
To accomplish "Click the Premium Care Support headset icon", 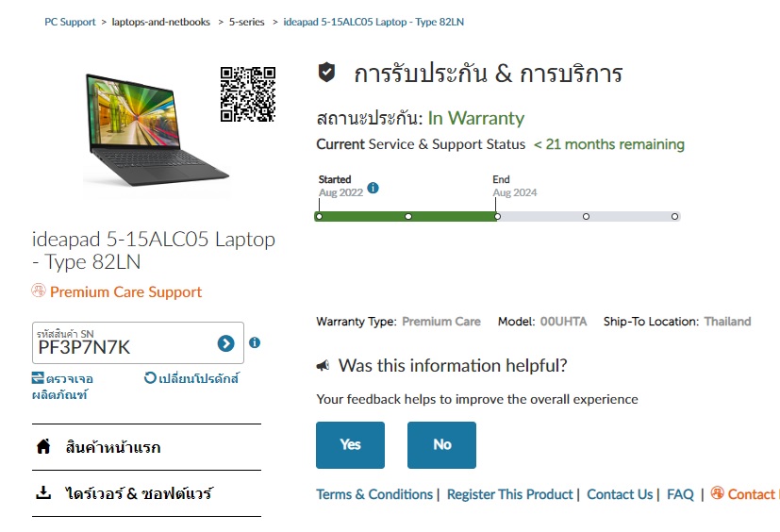I will pos(39,291).
